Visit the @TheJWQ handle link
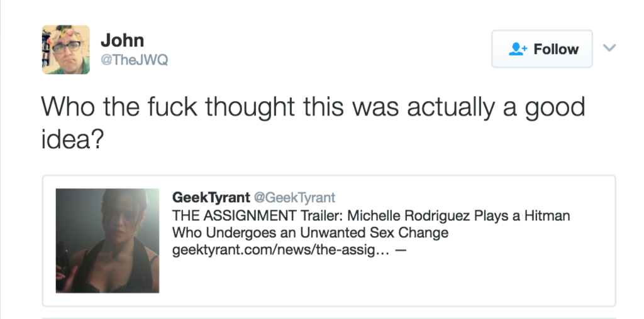644x319 pixels. pos(135,60)
